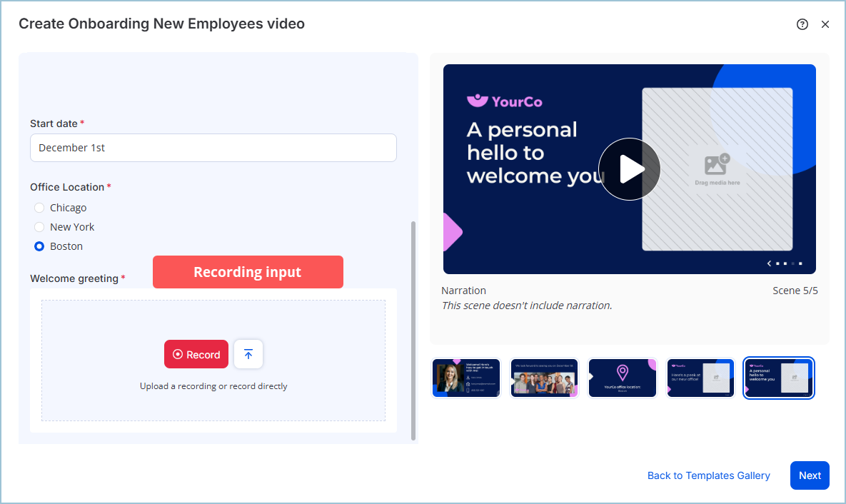
Task: Select the office location pin scene thumbnail
Action: pos(622,378)
